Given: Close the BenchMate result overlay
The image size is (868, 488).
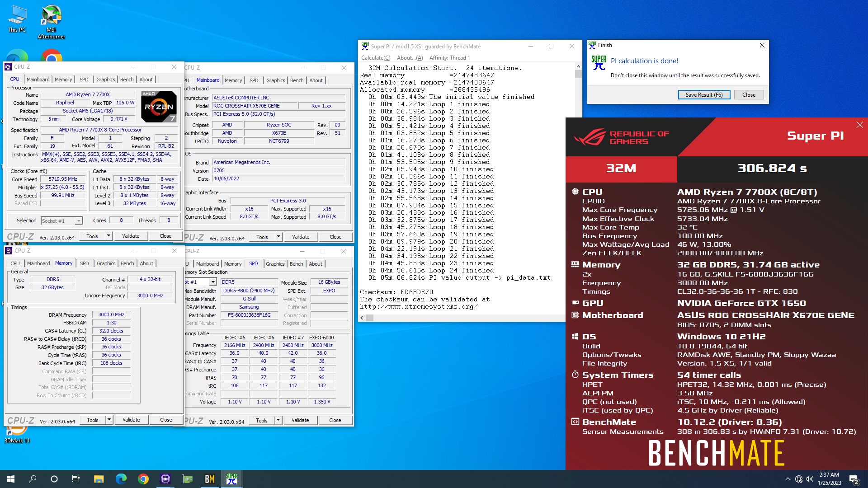Looking at the screenshot, I should pyautogui.click(x=859, y=125).
